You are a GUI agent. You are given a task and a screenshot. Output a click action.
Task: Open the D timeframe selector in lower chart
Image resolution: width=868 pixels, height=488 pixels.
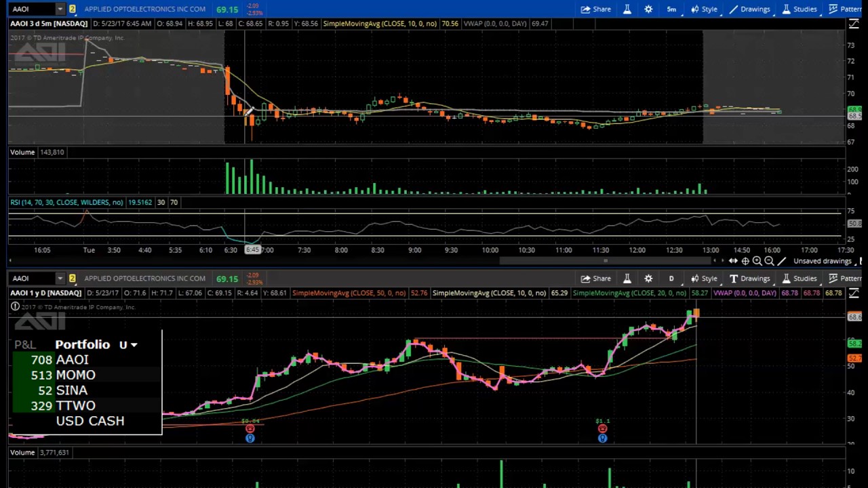click(x=671, y=279)
